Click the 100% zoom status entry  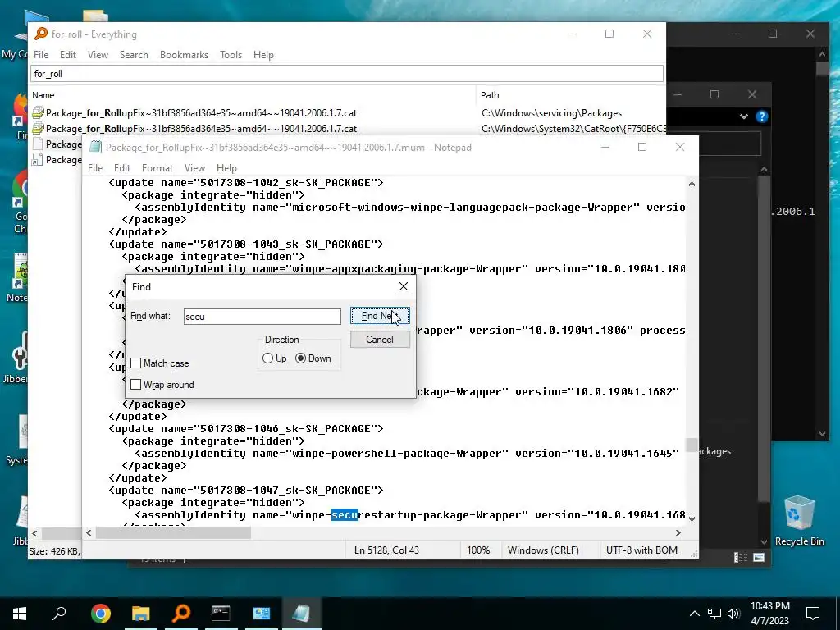coord(478,550)
